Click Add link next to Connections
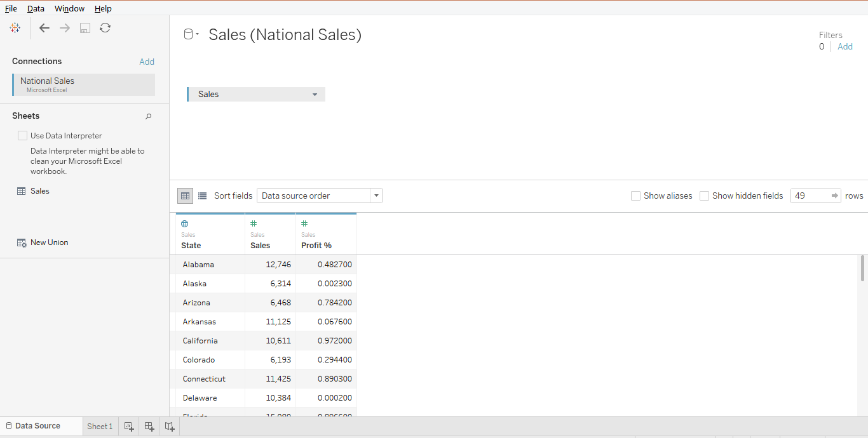The image size is (868, 438). tap(147, 62)
